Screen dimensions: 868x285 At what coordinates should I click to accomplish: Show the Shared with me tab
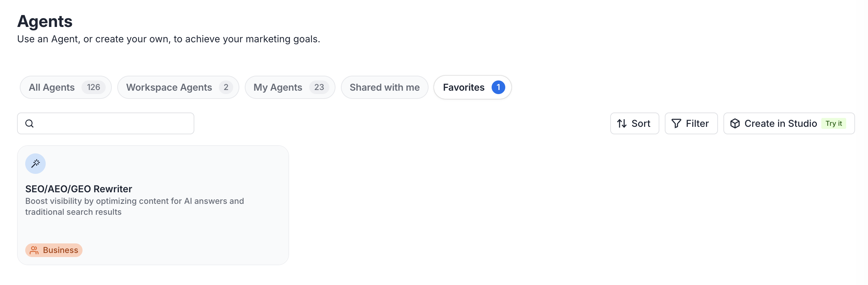pos(385,87)
